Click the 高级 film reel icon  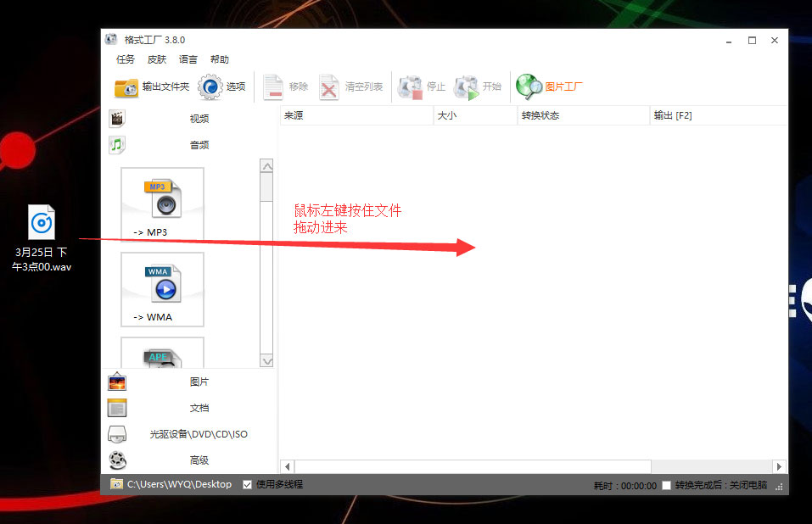point(118,460)
